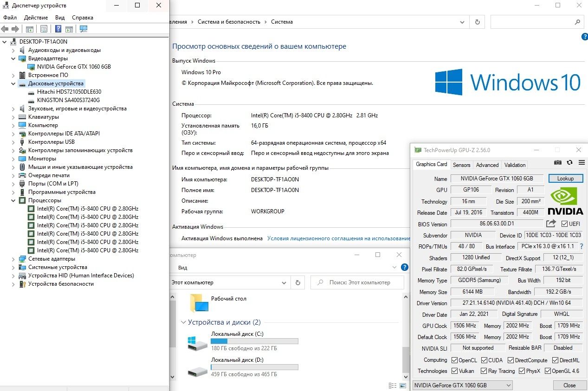This screenshot has height=391, width=588.
Task: Open the Действие menu
Action: click(x=36, y=18)
